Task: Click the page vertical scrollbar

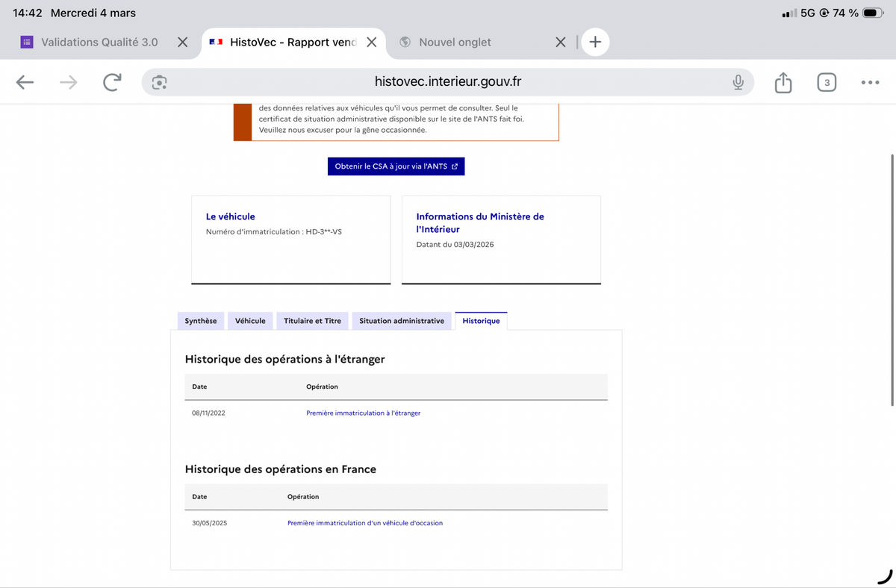Action: click(x=892, y=281)
